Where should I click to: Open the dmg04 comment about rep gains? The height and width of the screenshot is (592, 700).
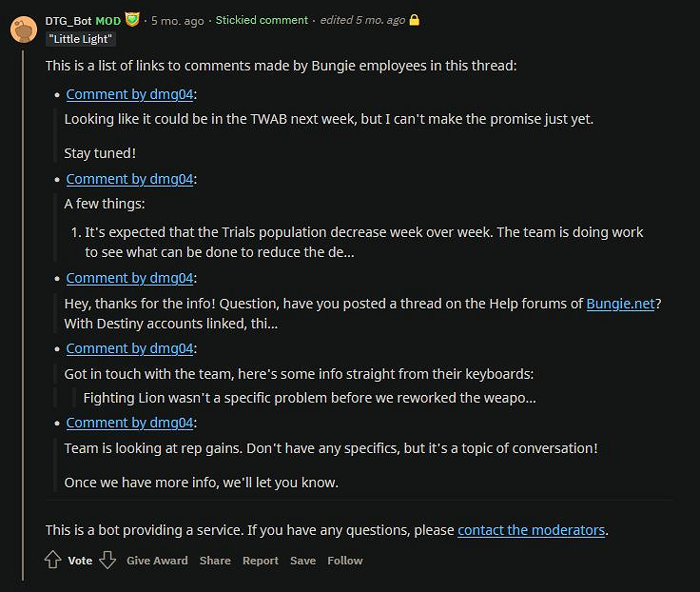pos(129,423)
